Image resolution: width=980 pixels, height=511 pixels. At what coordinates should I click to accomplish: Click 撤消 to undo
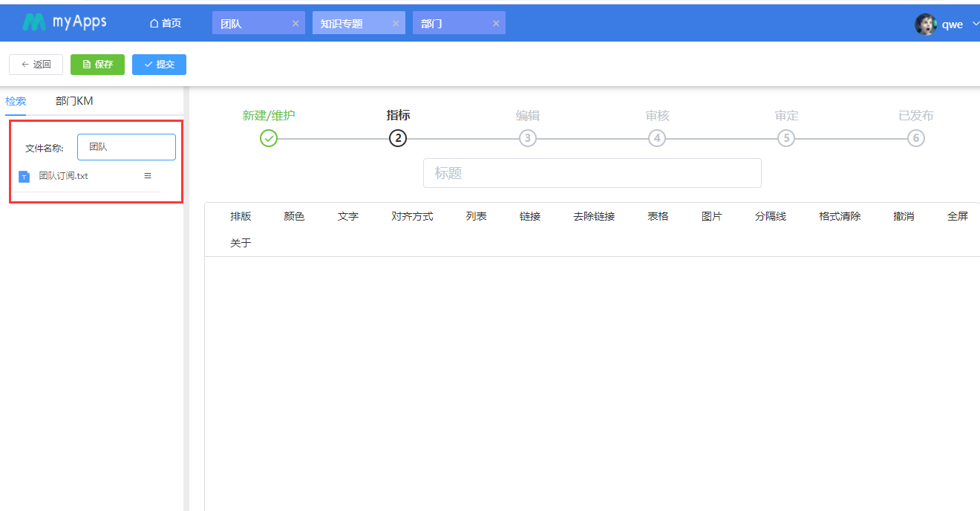point(904,216)
